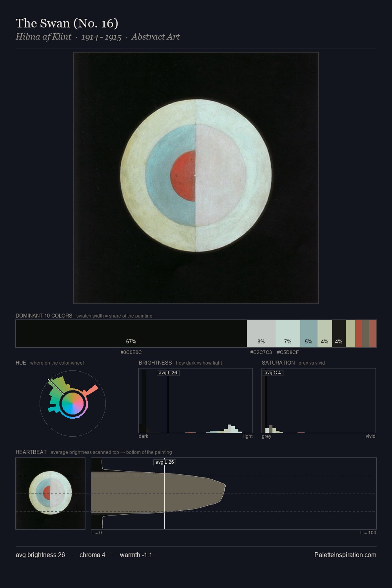Click the saturation histogram chart
The image size is (392, 588).
(x=319, y=401)
